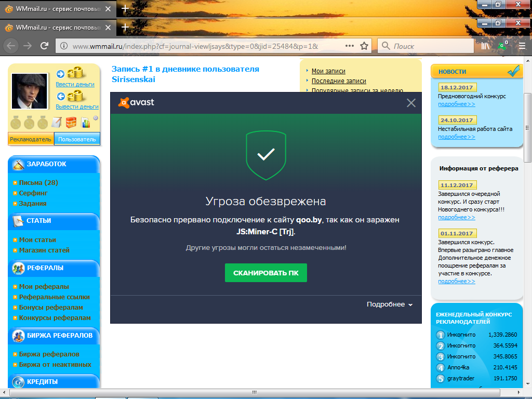Open a new tab with the plus button in the front browser window
The image size is (532, 399).
(x=125, y=27)
